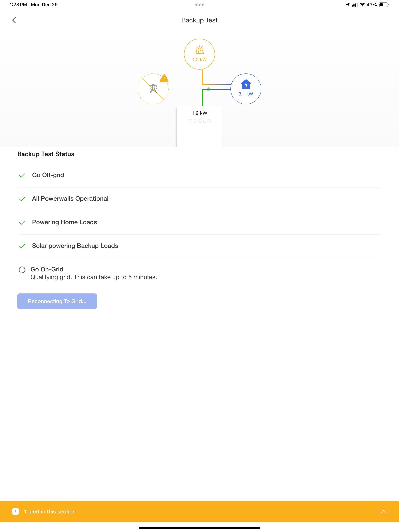The width and height of the screenshot is (399, 532).
Task: Tap the green power flow dot
Action: [209, 89]
